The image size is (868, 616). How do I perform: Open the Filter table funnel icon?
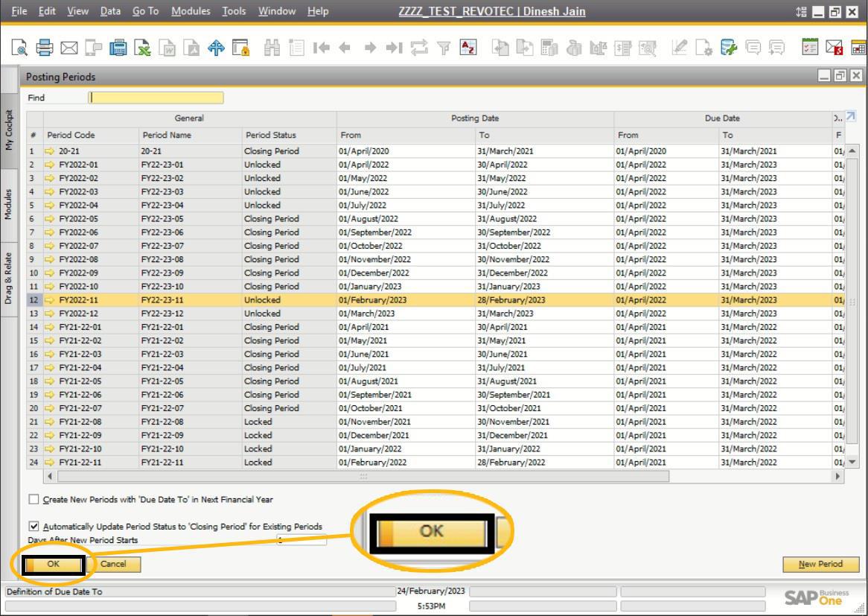[x=444, y=48]
